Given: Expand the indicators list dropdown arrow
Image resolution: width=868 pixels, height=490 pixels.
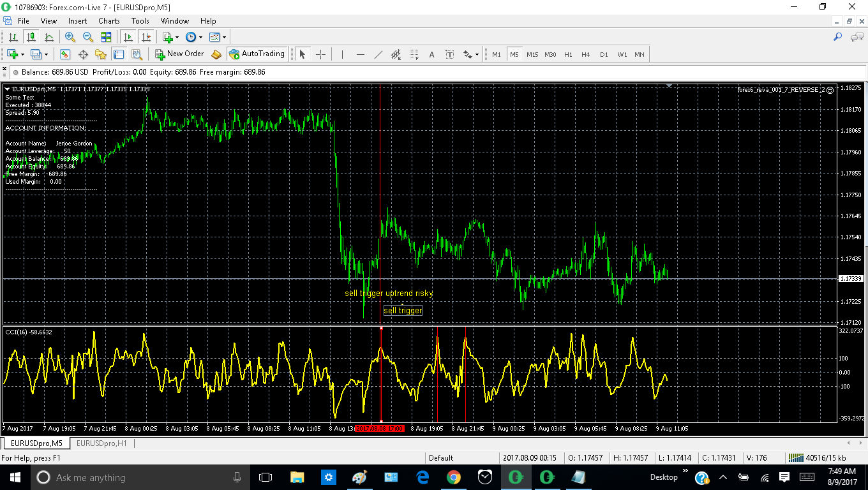Looking at the screenshot, I should (177, 38).
